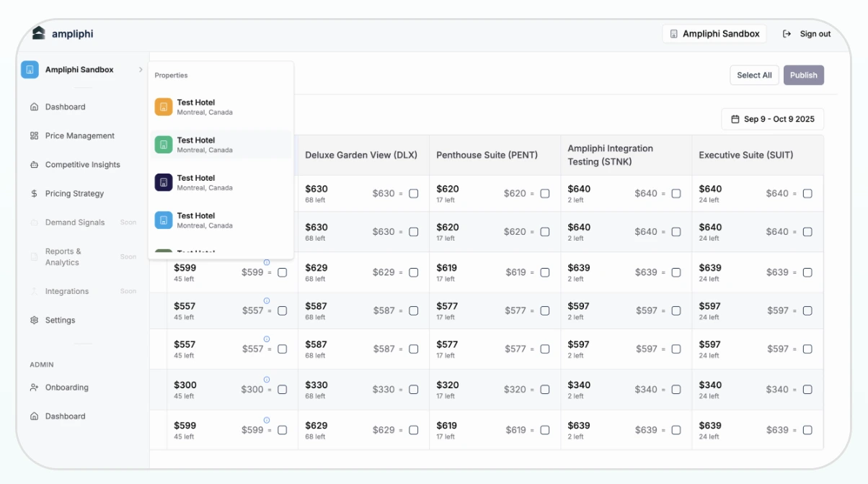Click the Onboarding person icon under ADMIN
Image resolution: width=868 pixels, height=484 pixels.
[x=34, y=387]
